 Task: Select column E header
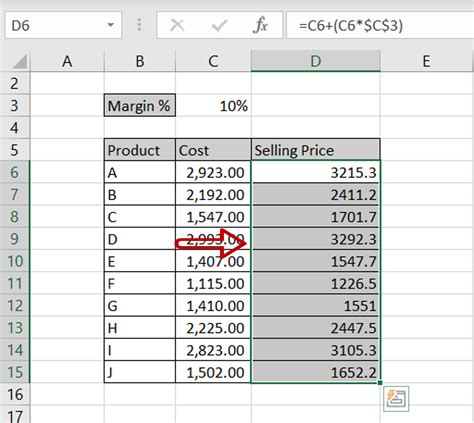coord(426,61)
